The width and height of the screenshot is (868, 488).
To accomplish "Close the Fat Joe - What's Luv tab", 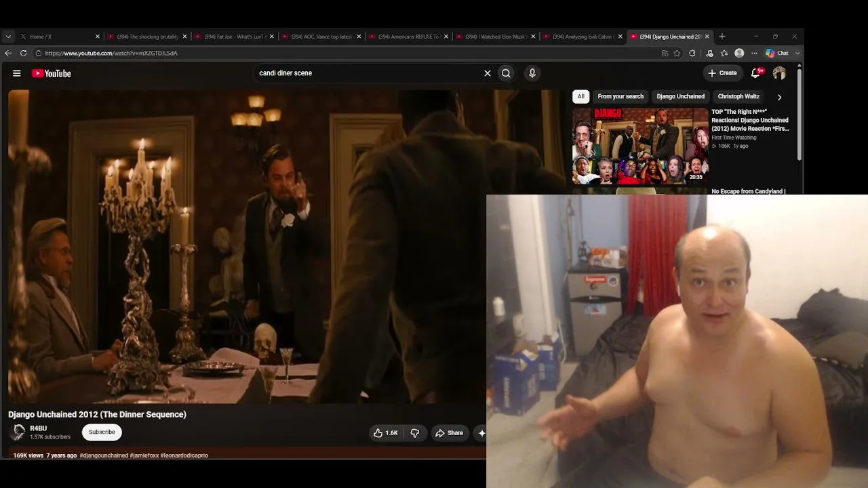I will coord(272,37).
